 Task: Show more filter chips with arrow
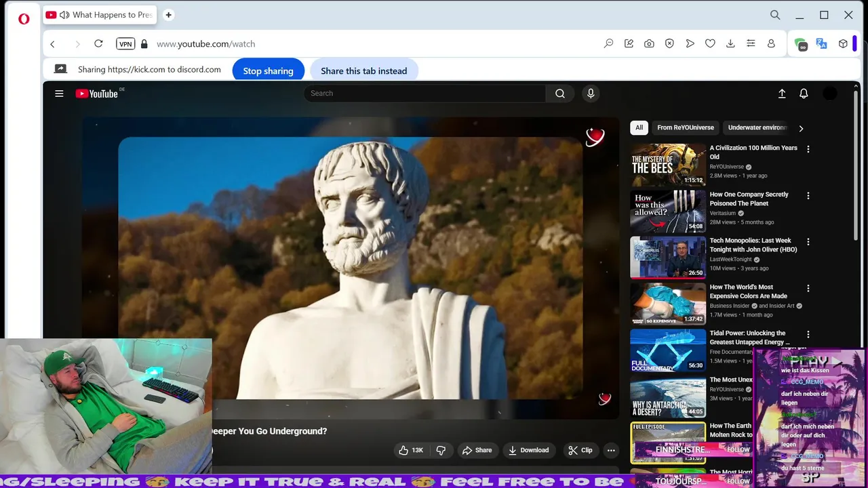click(x=801, y=128)
